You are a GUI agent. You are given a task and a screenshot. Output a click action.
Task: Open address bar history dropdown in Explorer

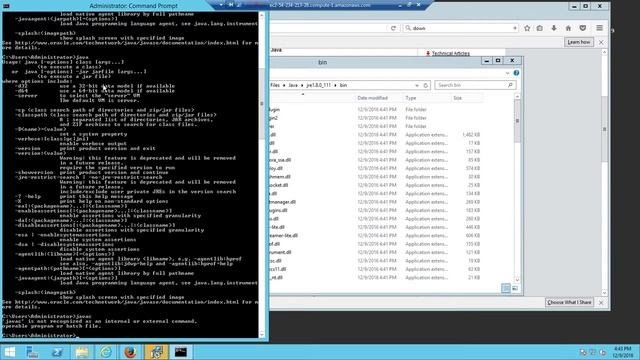pyautogui.click(x=417, y=85)
